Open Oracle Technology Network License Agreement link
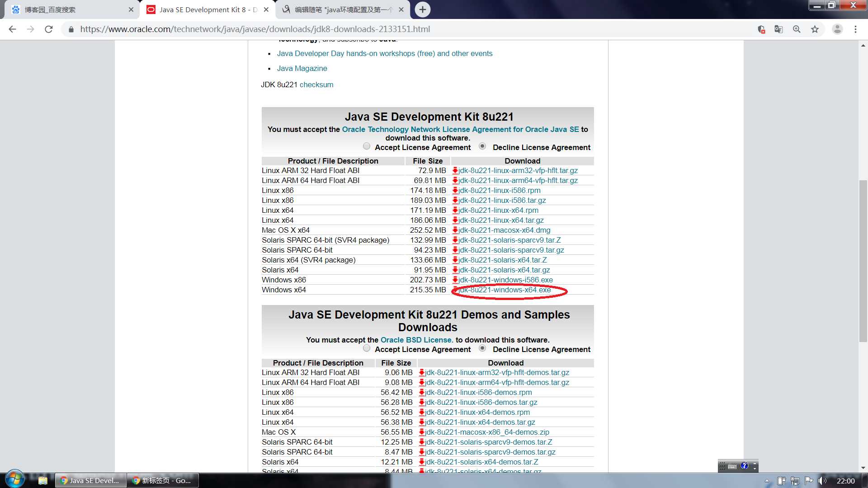This screenshot has height=488, width=868. point(460,129)
